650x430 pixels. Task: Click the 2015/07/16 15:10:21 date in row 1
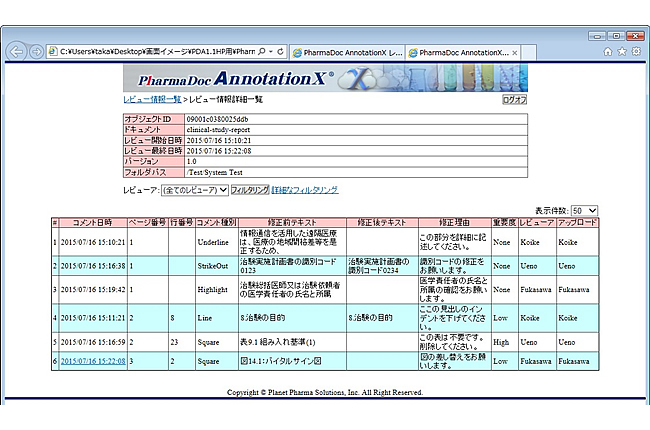93,242
